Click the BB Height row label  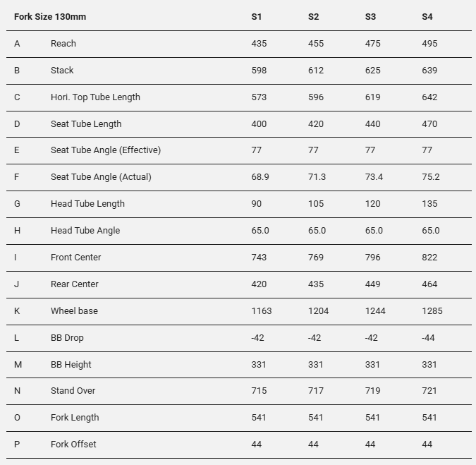pyautogui.click(x=71, y=365)
